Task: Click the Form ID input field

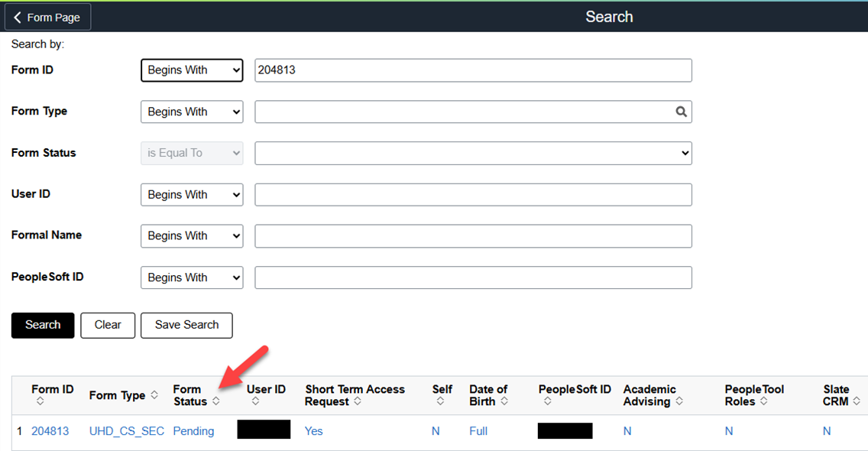Action: tap(473, 70)
